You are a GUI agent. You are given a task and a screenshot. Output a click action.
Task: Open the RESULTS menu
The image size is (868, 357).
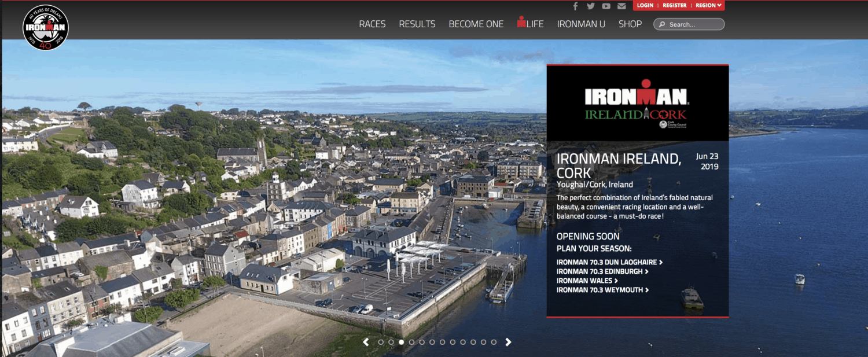click(x=417, y=24)
